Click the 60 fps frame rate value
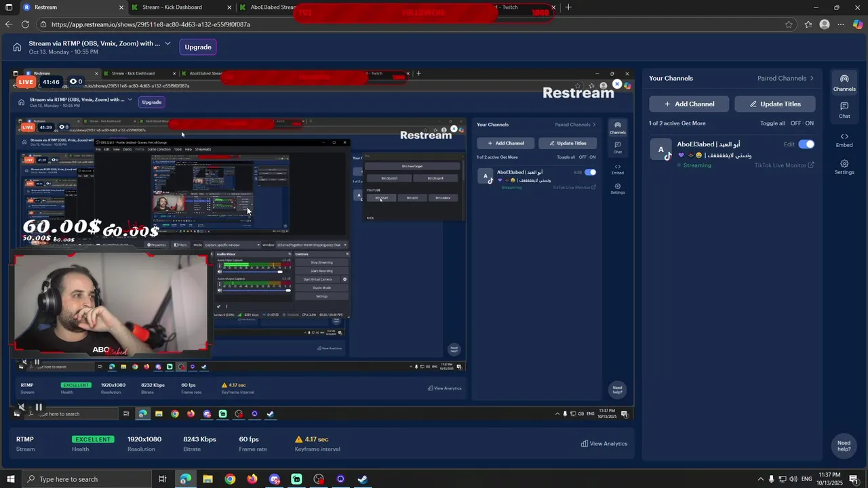Screen dimensions: 868x488 [x=249, y=439]
